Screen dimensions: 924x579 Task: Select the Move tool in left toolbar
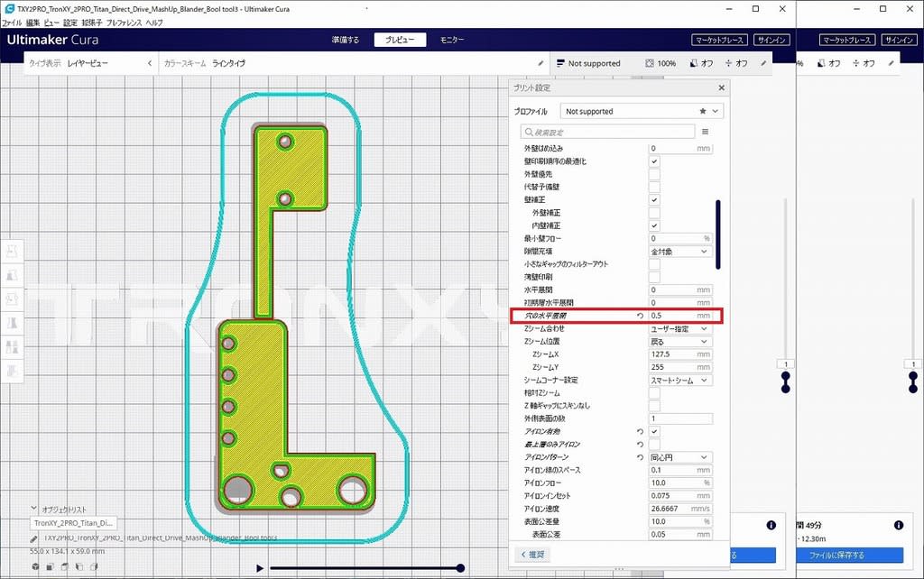pyautogui.click(x=12, y=252)
